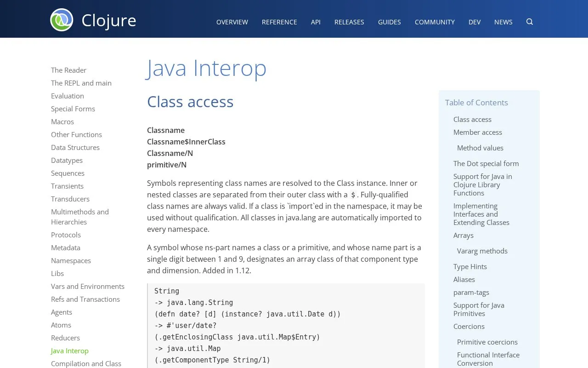The image size is (588, 368).
Task: Open Other Functions sidebar link
Action: (x=76, y=134)
